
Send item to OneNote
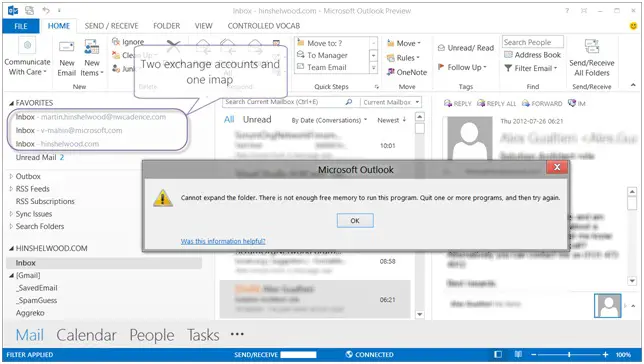coord(407,72)
